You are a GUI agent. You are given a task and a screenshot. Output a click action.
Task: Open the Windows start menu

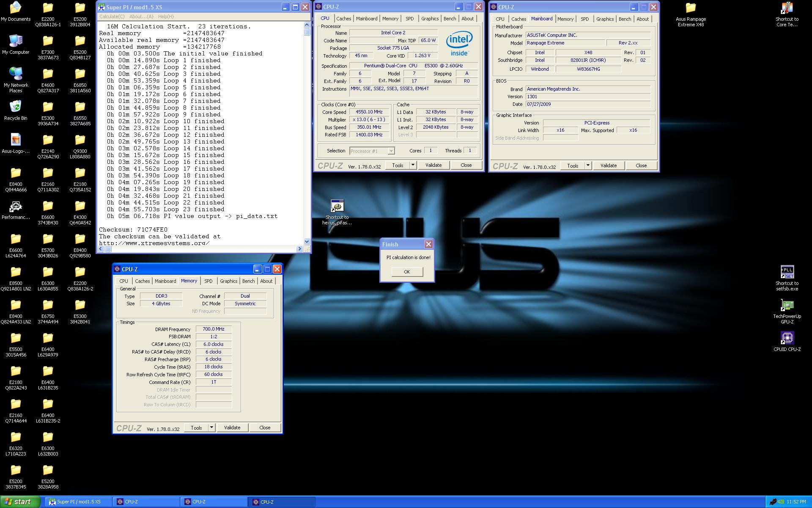coord(20,502)
